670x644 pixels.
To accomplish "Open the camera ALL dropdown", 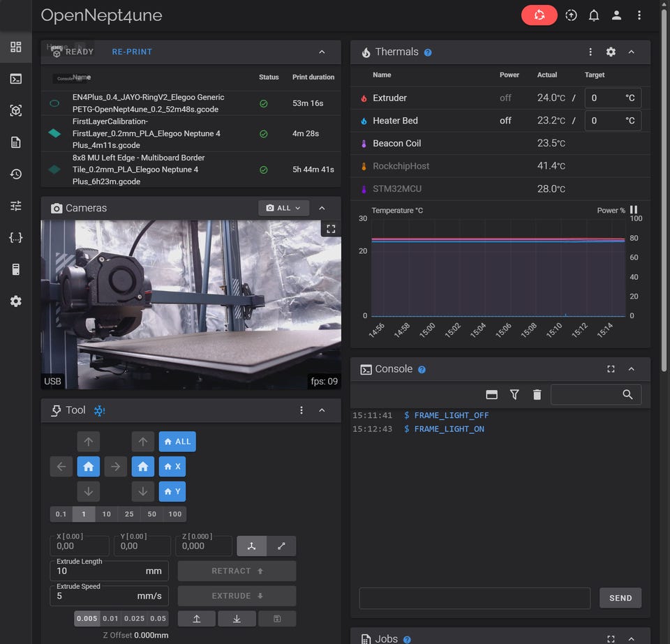I will click(x=283, y=208).
